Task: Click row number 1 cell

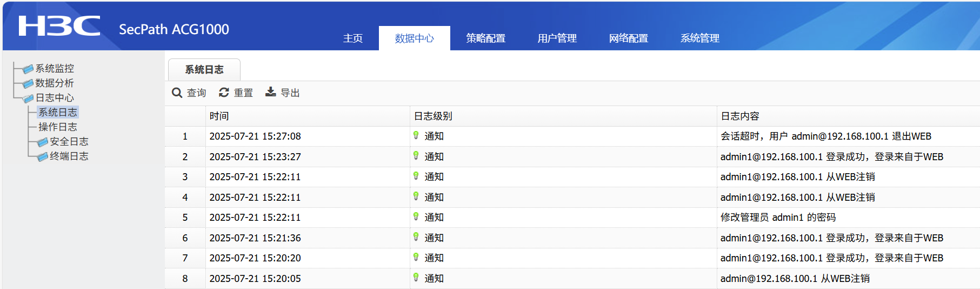Action: (185, 136)
